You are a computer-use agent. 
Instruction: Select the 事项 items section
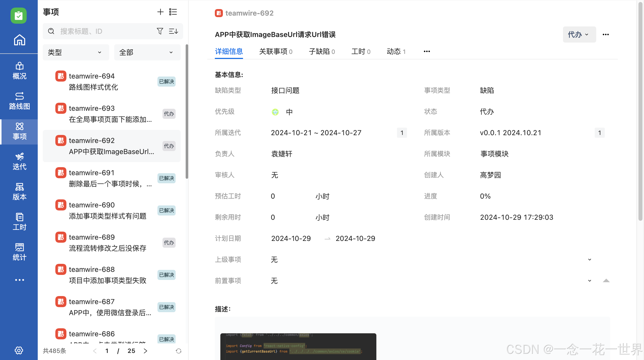pos(19,131)
